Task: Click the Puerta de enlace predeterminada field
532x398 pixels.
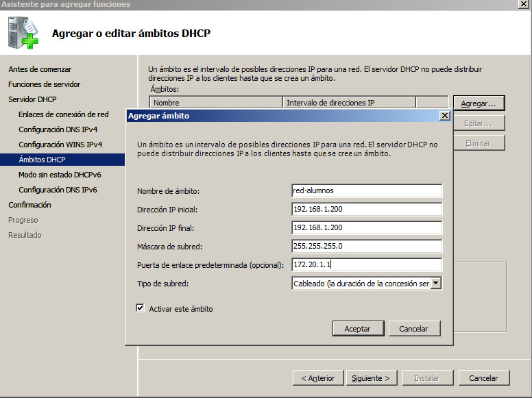Action: click(366, 264)
